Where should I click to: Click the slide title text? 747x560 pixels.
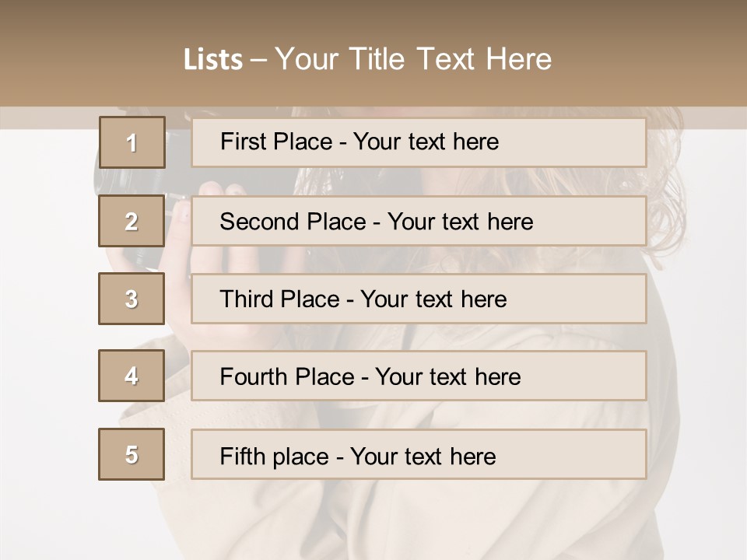point(367,59)
